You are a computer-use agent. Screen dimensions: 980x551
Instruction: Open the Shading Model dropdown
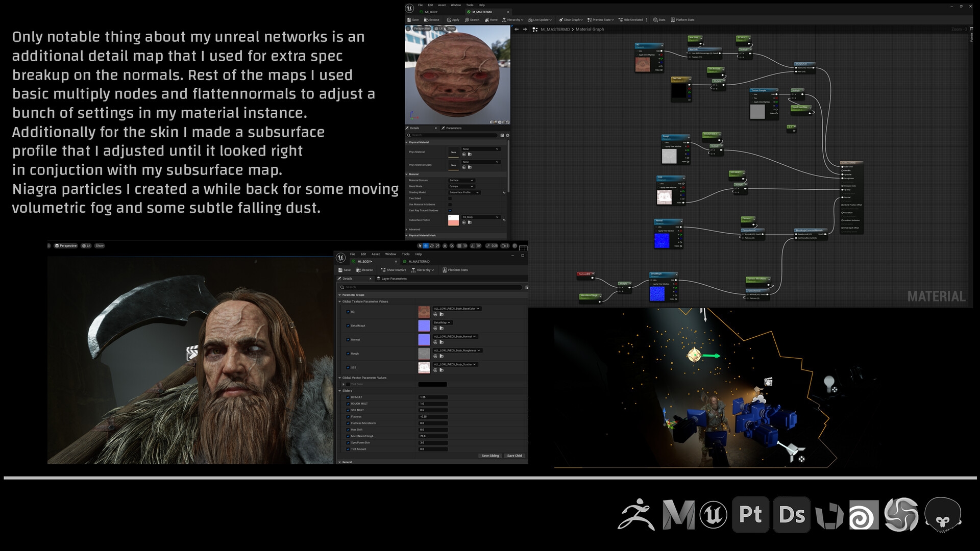point(464,192)
